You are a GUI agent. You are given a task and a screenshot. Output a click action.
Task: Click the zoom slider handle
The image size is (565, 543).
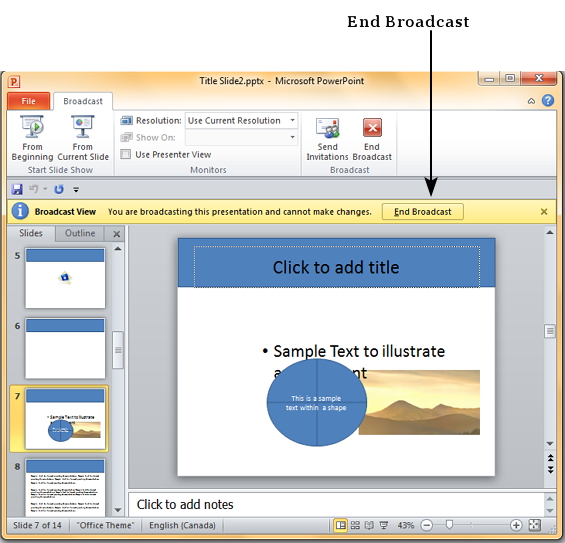[x=449, y=525]
